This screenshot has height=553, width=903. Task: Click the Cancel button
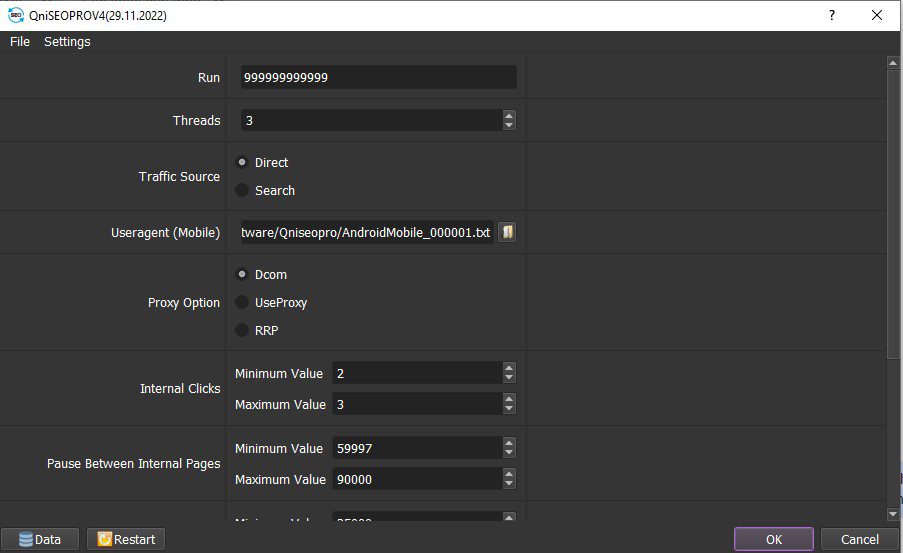pyautogui.click(x=859, y=539)
